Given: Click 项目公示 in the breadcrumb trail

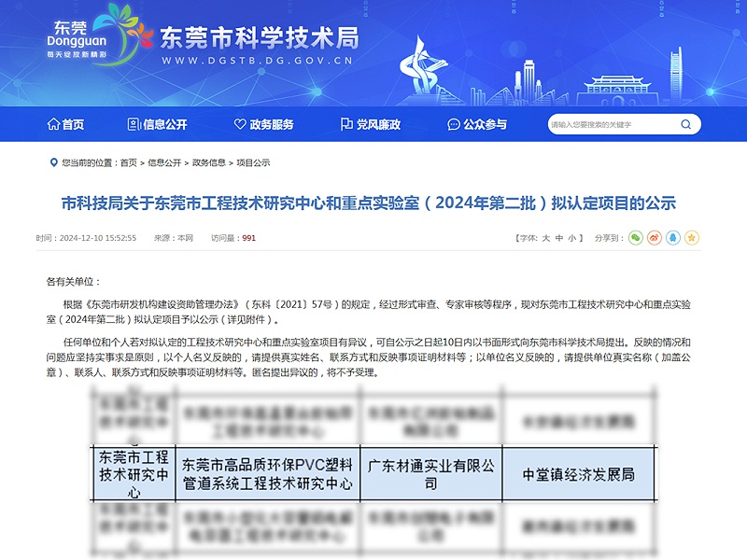Looking at the screenshot, I should pyautogui.click(x=253, y=162).
